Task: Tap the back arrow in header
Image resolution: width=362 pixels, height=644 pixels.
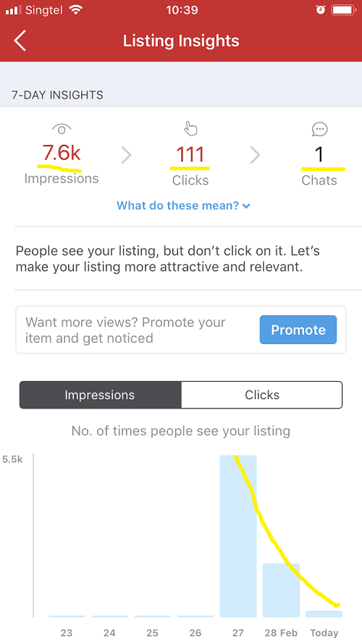Action: tap(20, 41)
